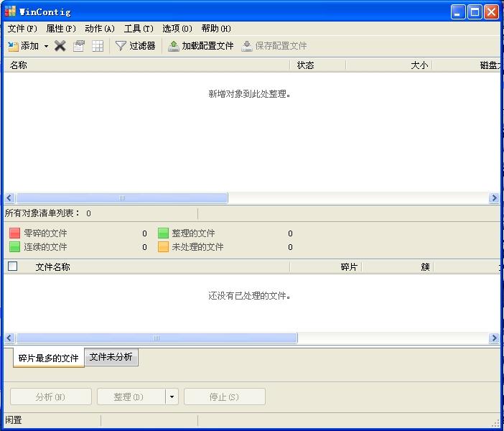
Task: Click the 新增对象到此处整理 placeholder text
Action: pos(249,94)
